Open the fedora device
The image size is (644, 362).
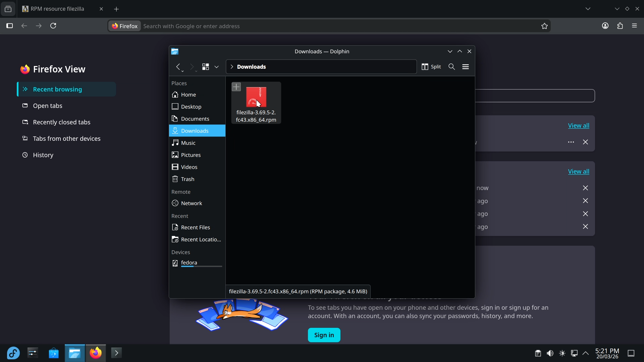point(197,263)
